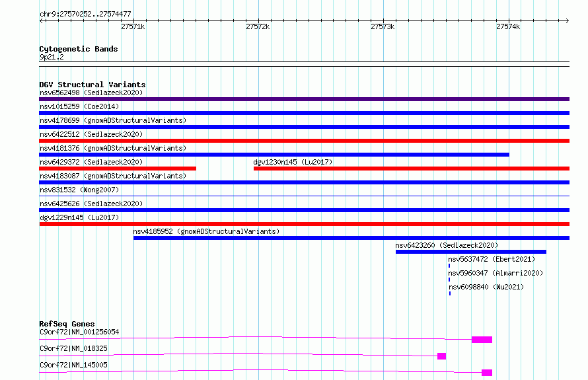Screen dimensions: 588x380
Task: Open variant nsv6425626 (Sedlazeck2020) label
Action: tap(91, 204)
